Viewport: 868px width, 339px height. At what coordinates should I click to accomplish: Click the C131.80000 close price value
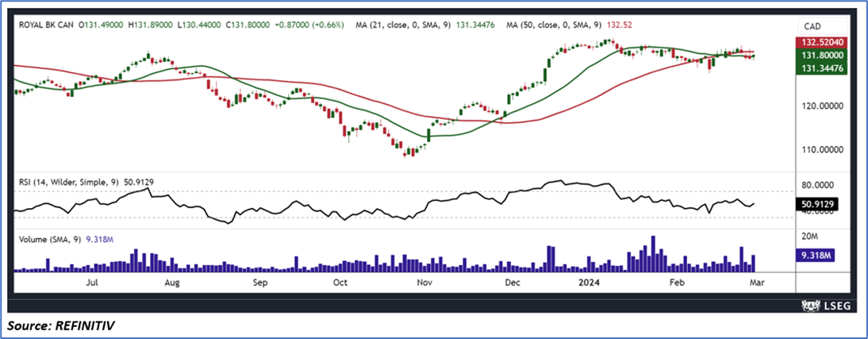coord(250,25)
